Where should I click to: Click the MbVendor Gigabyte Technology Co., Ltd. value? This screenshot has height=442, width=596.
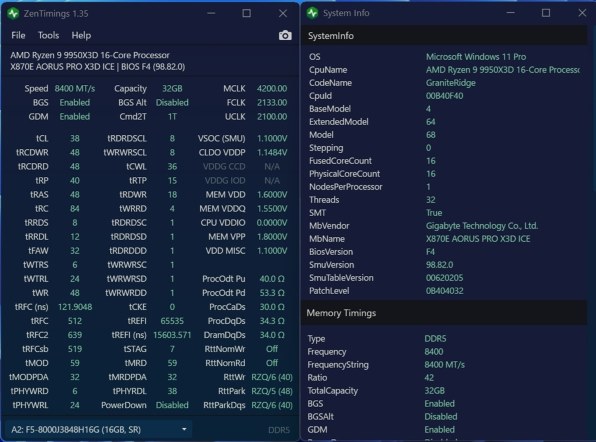click(482, 226)
